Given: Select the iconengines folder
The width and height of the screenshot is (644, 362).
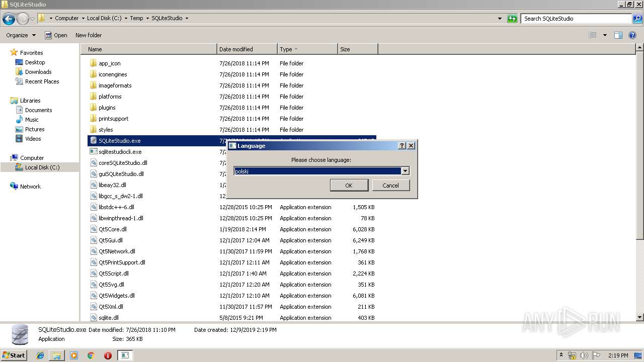Looking at the screenshot, I should click(x=113, y=74).
